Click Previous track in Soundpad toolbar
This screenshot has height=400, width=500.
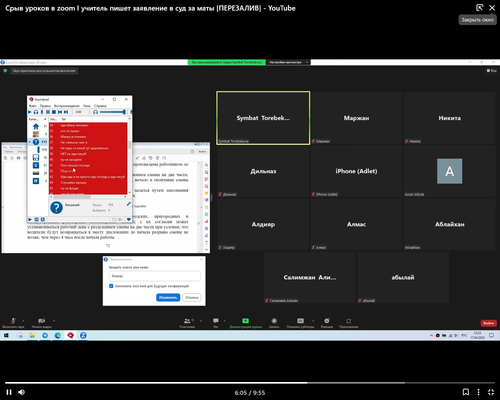click(60, 112)
